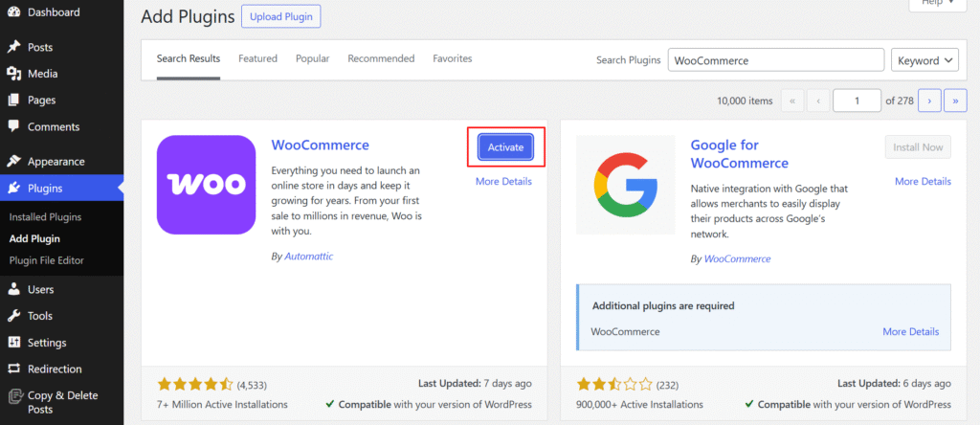
Task: Click the Dashboard gauge icon
Action: pos(13,11)
